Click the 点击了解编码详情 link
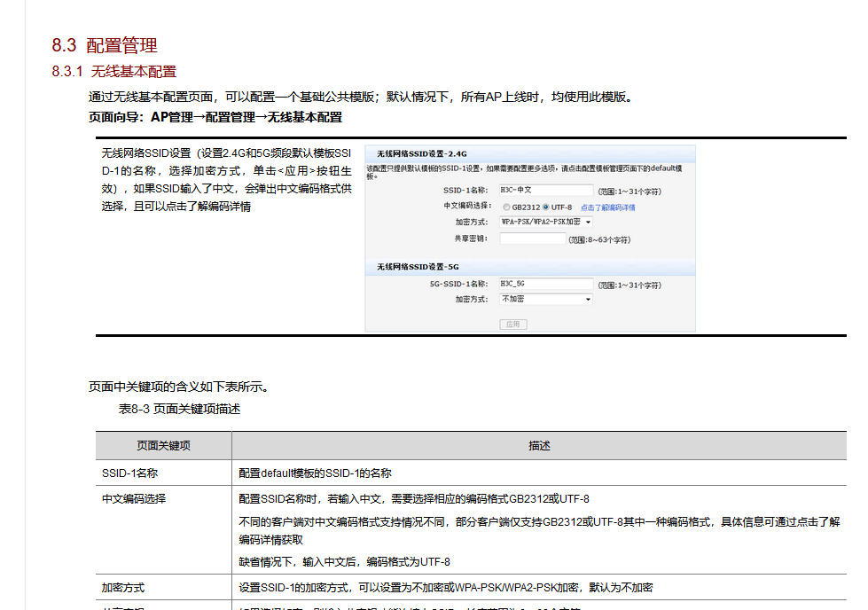 608,207
